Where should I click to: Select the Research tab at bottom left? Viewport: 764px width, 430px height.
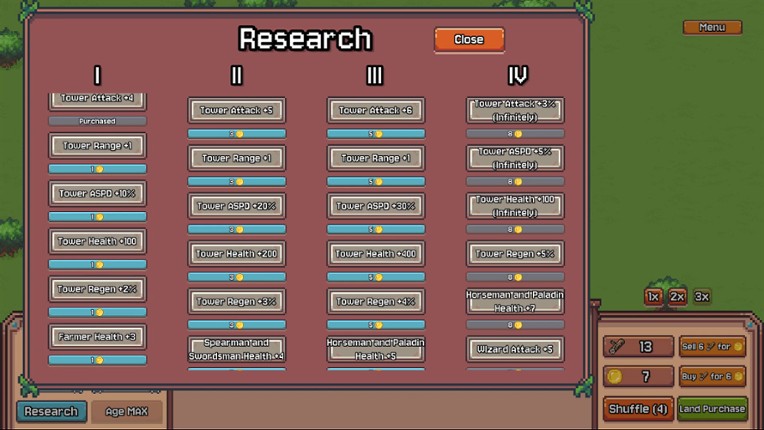click(x=50, y=411)
